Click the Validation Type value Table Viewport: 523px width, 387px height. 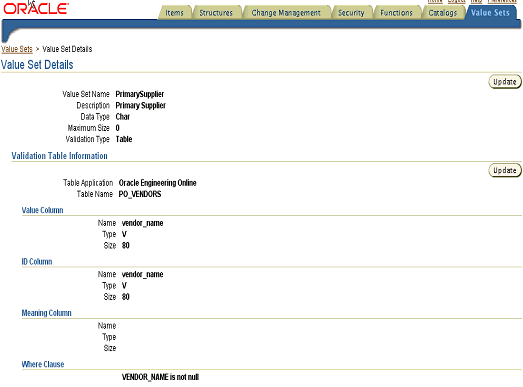click(124, 139)
